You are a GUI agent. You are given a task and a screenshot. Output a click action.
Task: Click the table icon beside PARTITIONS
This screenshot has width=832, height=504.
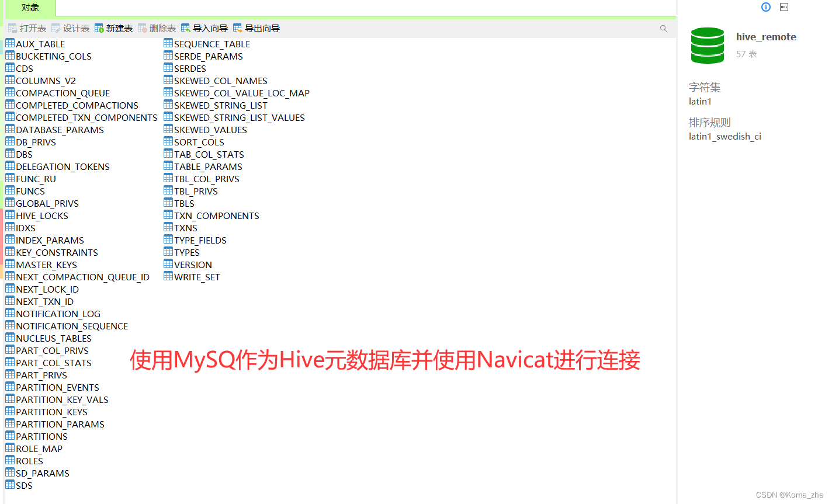tap(10, 436)
